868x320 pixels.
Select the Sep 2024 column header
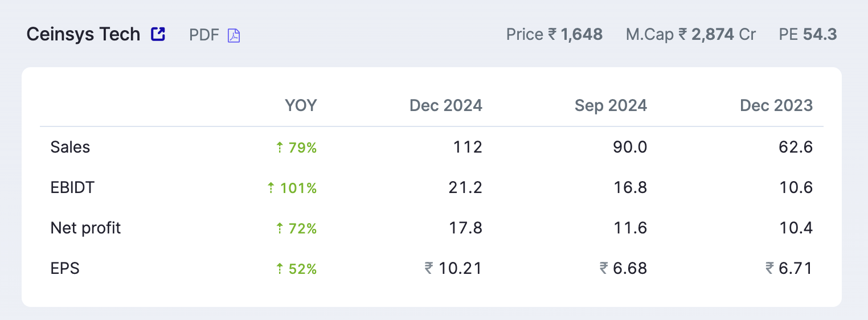pos(611,105)
